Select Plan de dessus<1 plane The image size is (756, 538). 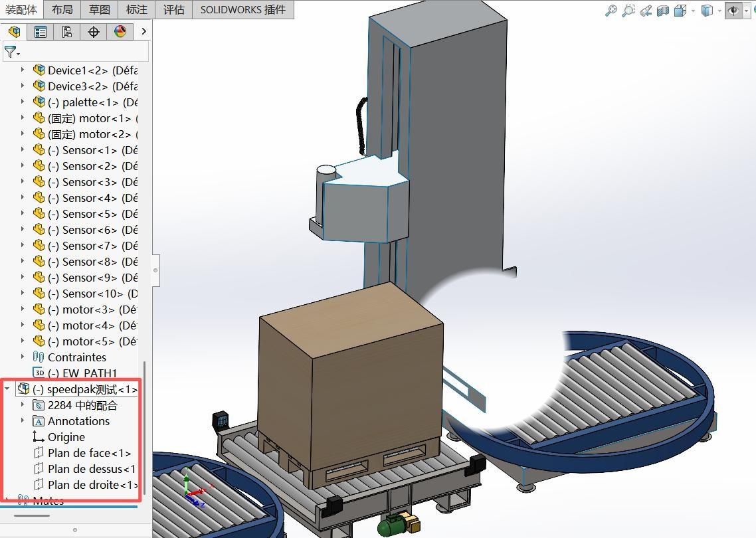92,468
